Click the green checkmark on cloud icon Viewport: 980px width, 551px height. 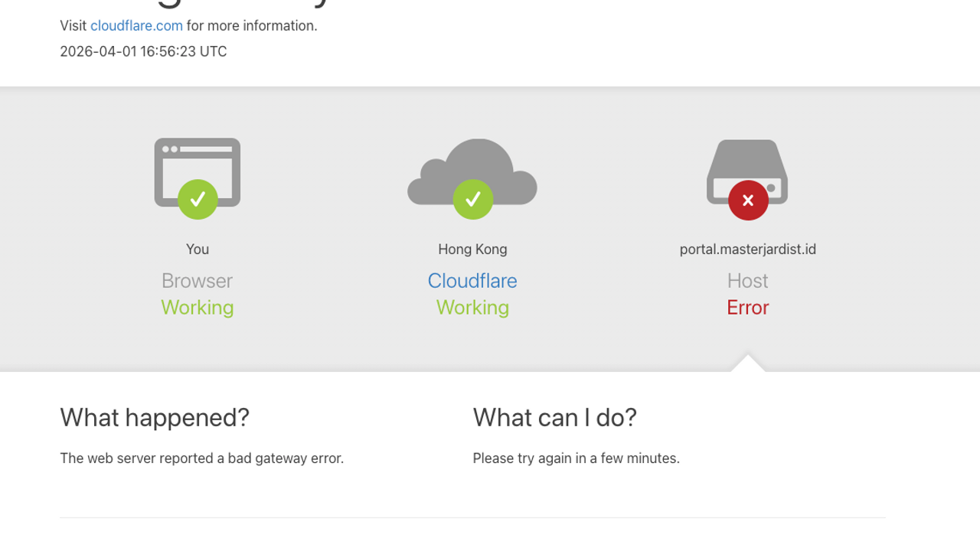coord(473,200)
